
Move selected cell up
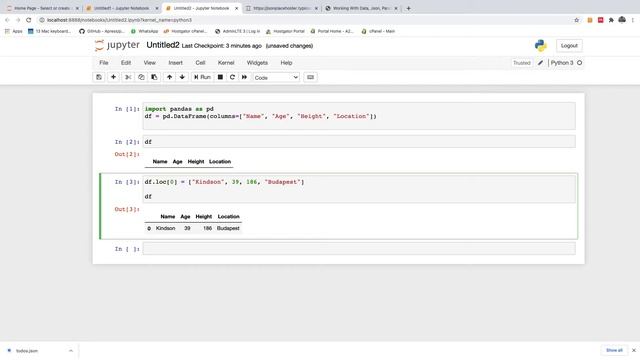tap(169, 77)
